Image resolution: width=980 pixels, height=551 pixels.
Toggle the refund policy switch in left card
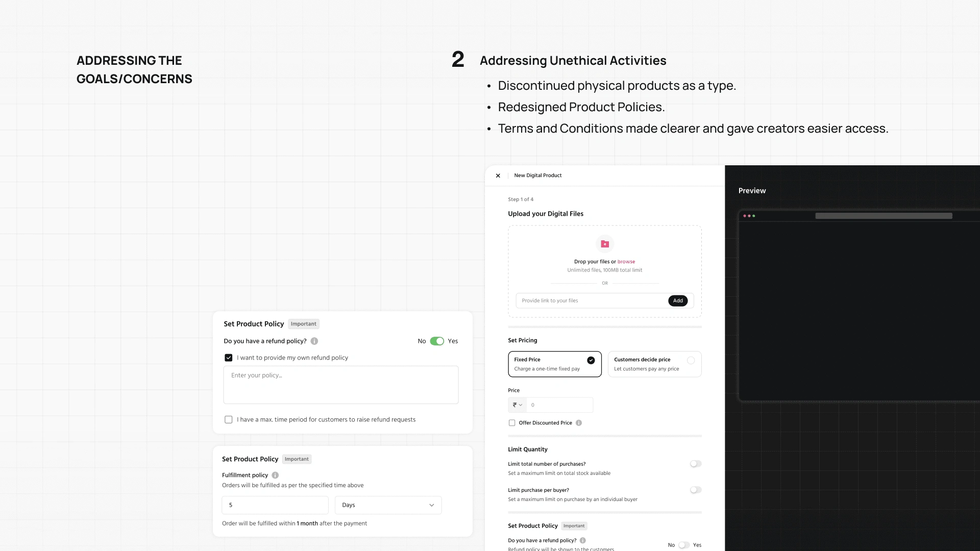coord(437,341)
